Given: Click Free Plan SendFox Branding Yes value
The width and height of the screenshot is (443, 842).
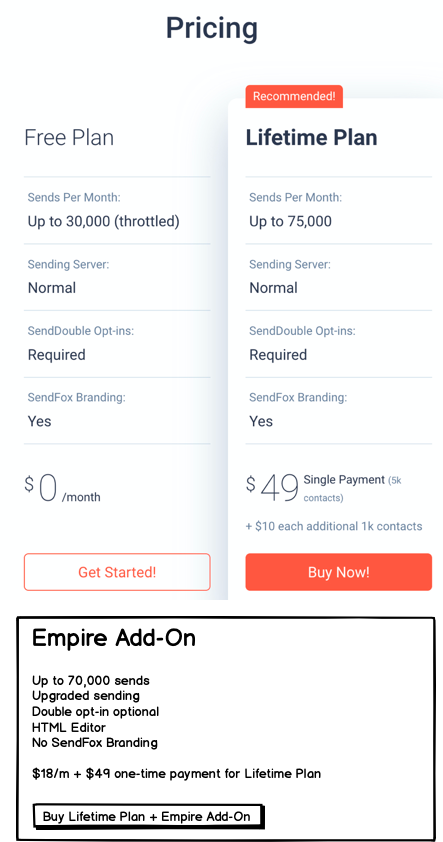Looking at the screenshot, I should [40, 422].
